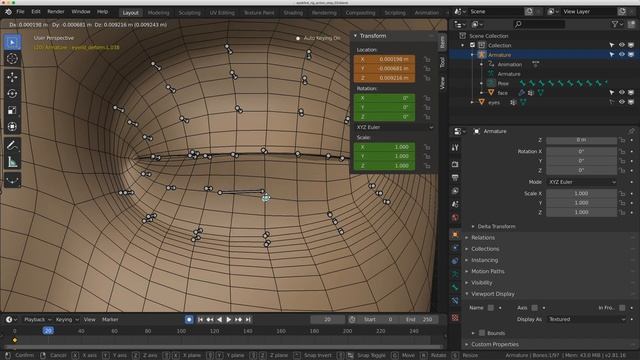Select the Breakdowner pose tool
640x360 pixels.
click(x=12, y=180)
